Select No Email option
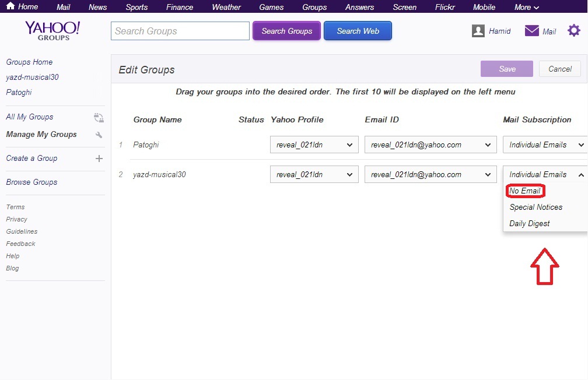Image resolution: width=588 pixels, height=380 pixels. coord(525,191)
